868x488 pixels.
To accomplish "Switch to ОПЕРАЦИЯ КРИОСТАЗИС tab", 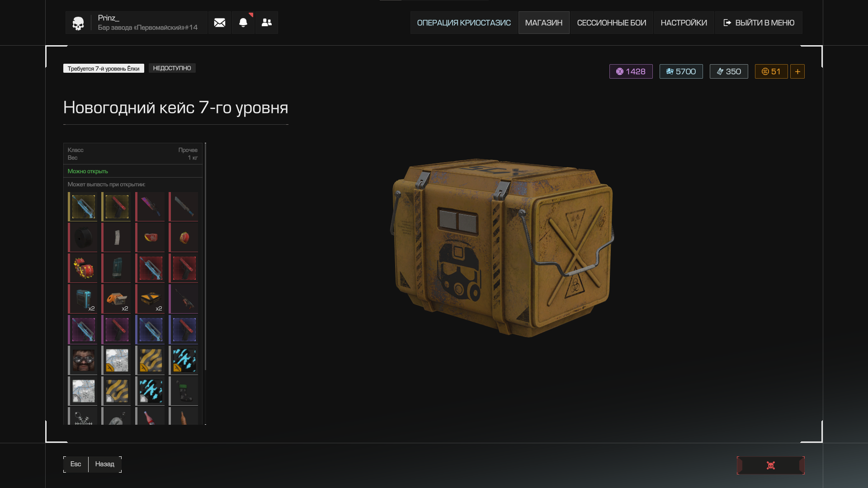I will [x=464, y=23].
